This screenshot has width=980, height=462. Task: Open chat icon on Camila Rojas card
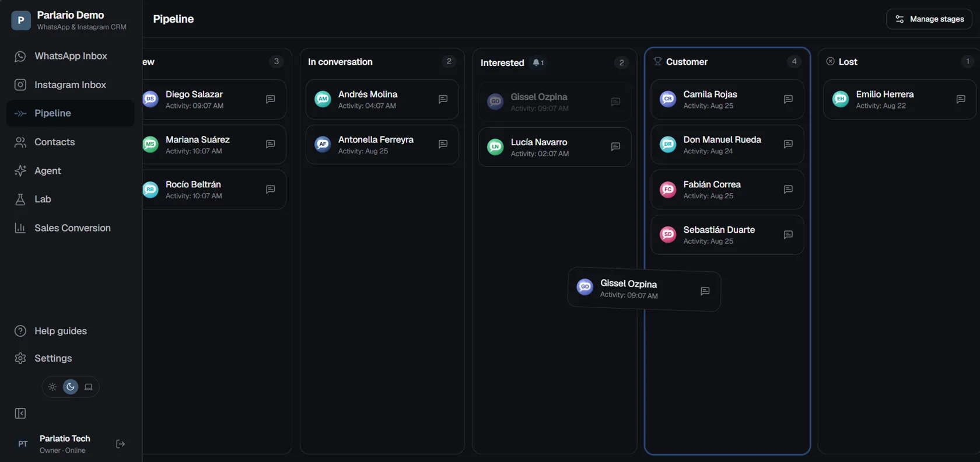[788, 99]
